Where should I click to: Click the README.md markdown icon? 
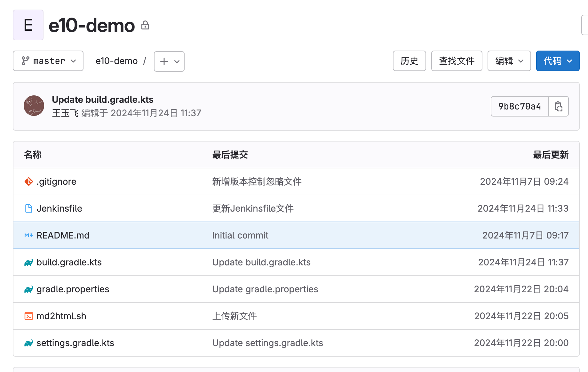click(x=28, y=235)
